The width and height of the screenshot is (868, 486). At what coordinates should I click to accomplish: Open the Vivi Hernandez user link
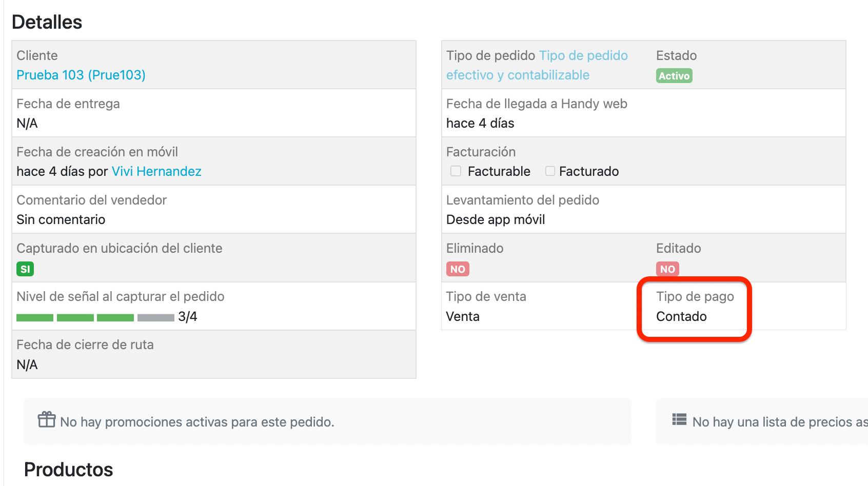tap(156, 171)
